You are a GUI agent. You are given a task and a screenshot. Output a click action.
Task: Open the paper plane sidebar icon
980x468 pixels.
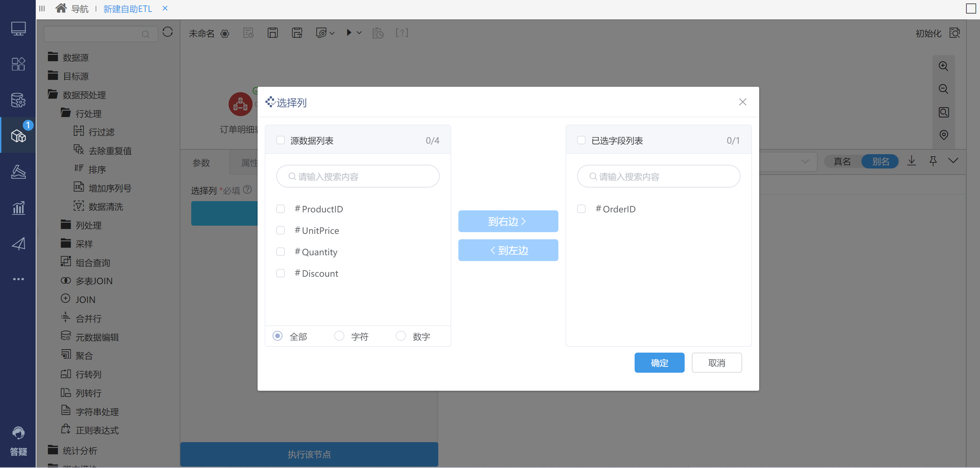tap(18, 243)
